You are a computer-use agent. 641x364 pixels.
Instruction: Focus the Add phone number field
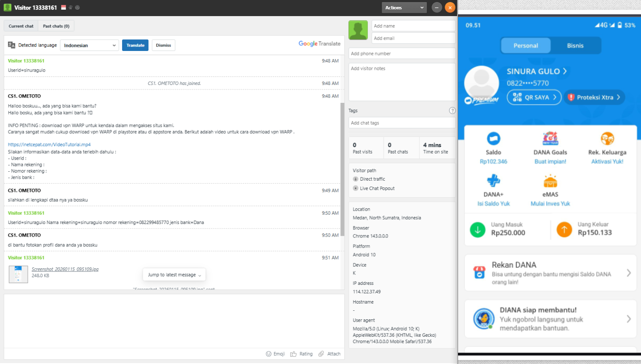(x=402, y=53)
